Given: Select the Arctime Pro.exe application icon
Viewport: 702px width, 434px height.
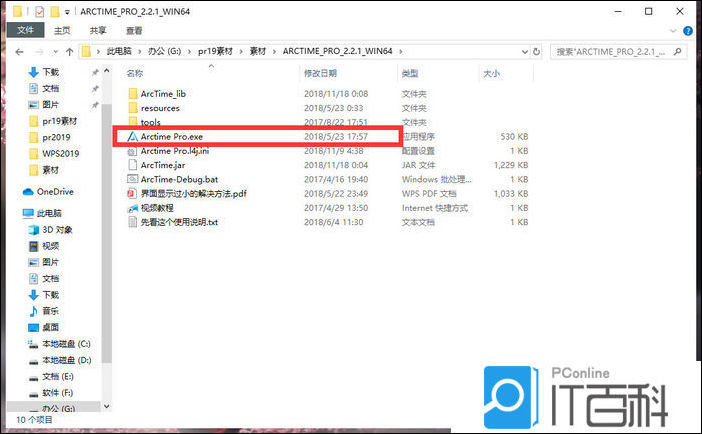Looking at the screenshot, I should pos(133,137).
